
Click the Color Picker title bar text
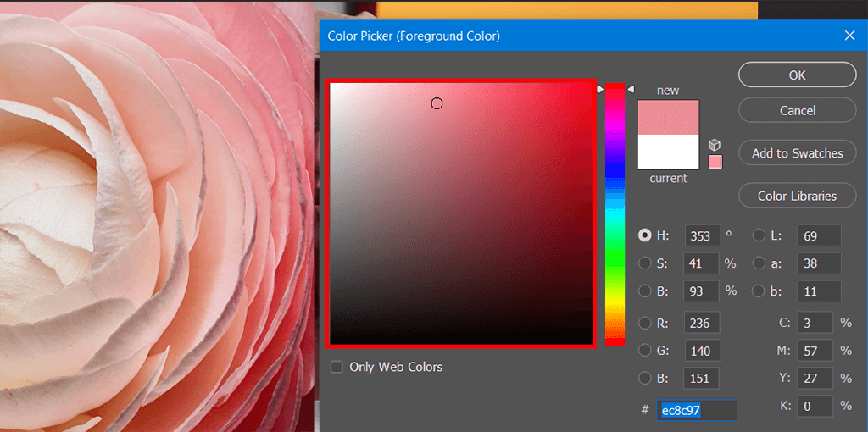(x=414, y=36)
